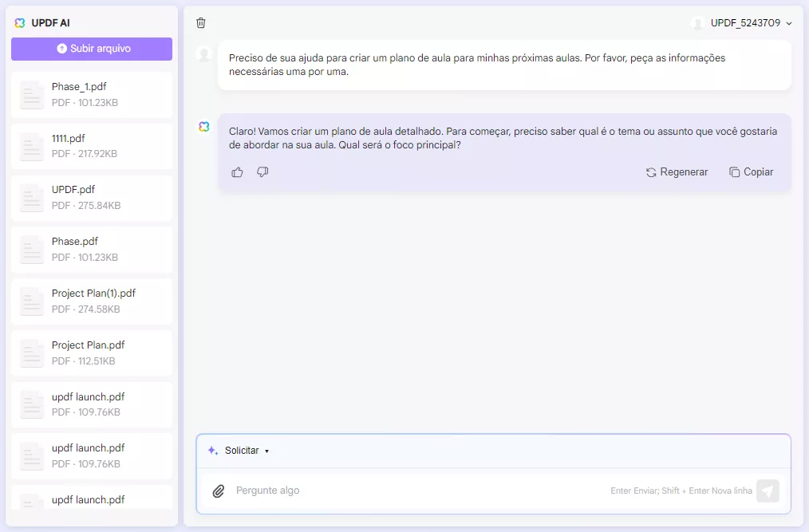Click the AI assistant avatar beside response
This screenshot has height=532, width=809.
(x=204, y=127)
